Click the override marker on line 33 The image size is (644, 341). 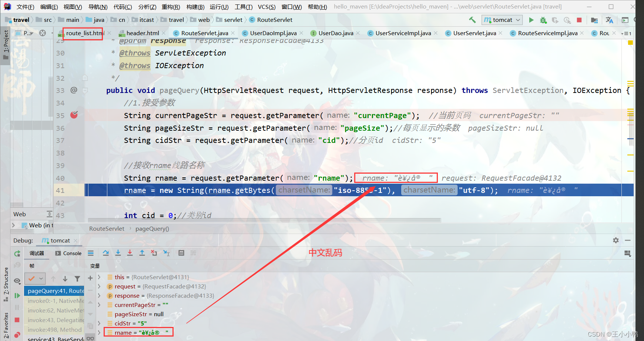point(74,90)
